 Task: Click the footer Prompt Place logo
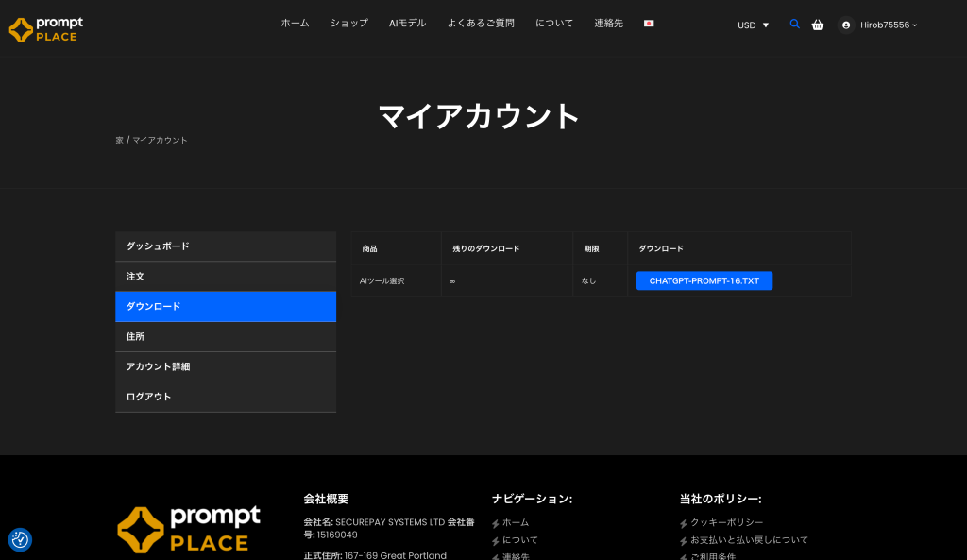(189, 529)
